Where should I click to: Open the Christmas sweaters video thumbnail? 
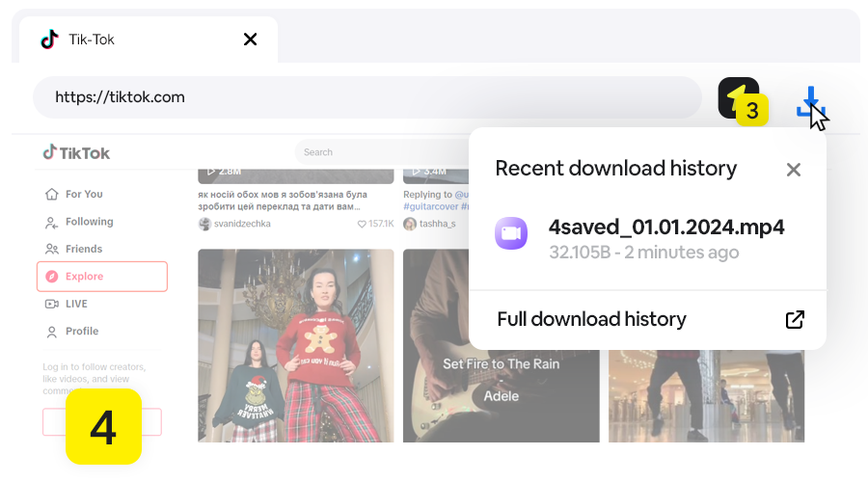pyautogui.click(x=295, y=344)
